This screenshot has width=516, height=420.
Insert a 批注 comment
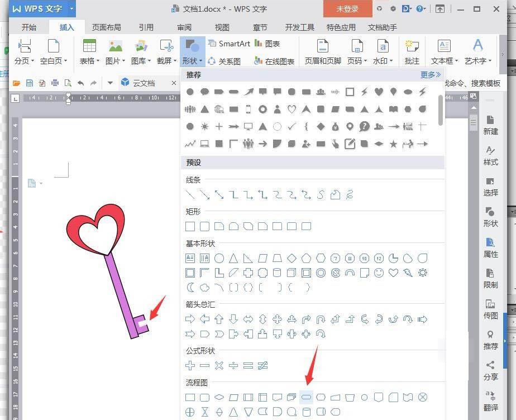pyautogui.click(x=412, y=52)
